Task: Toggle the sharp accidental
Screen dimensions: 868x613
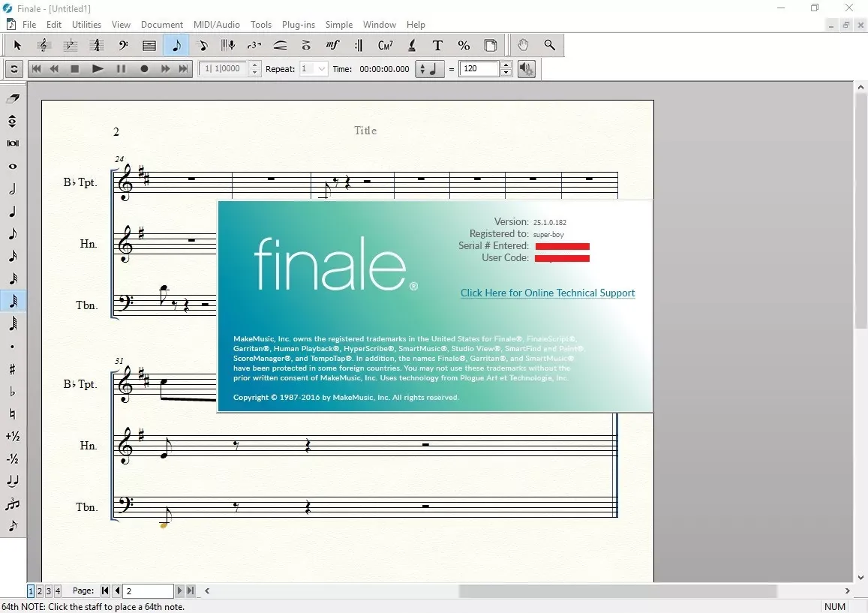Action: tap(13, 369)
